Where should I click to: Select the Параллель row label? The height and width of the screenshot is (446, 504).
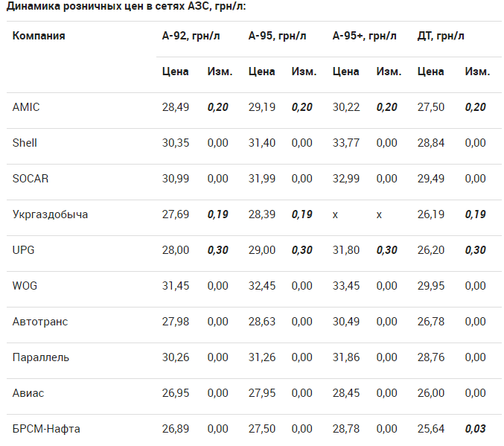point(41,357)
